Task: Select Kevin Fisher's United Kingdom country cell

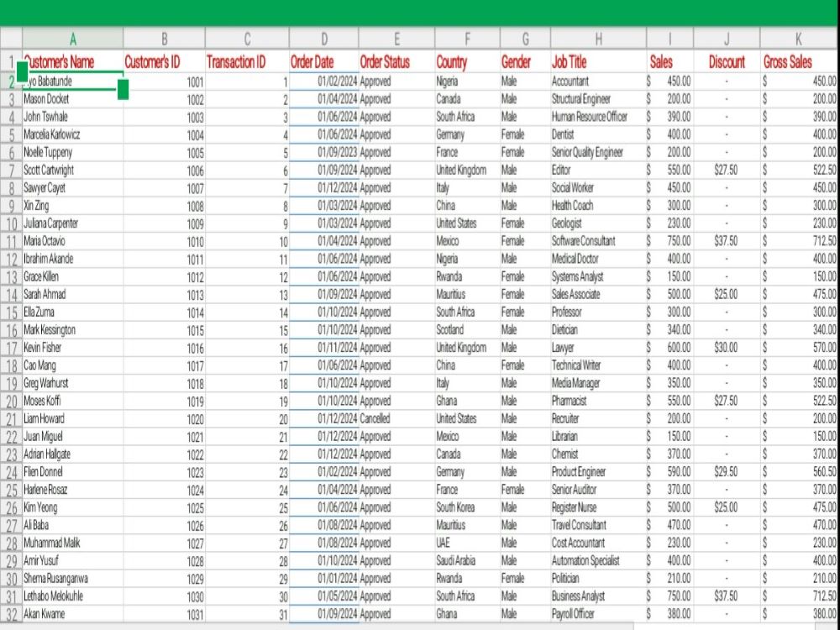Action: [x=467, y=348]
